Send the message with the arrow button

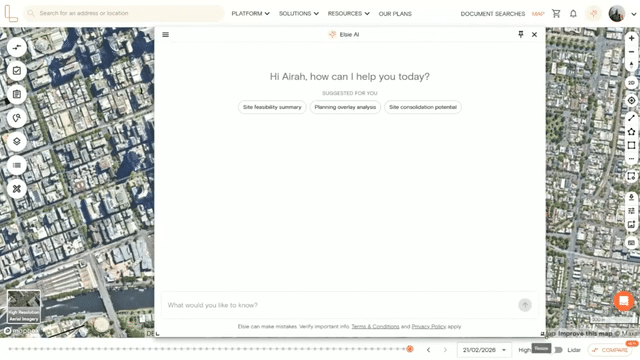click(525, 305)
